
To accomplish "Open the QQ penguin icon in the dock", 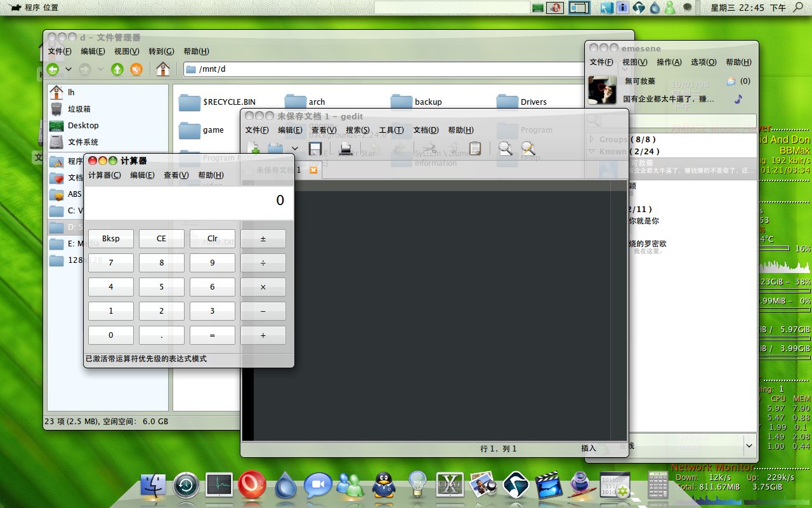I will coord(383,485).
